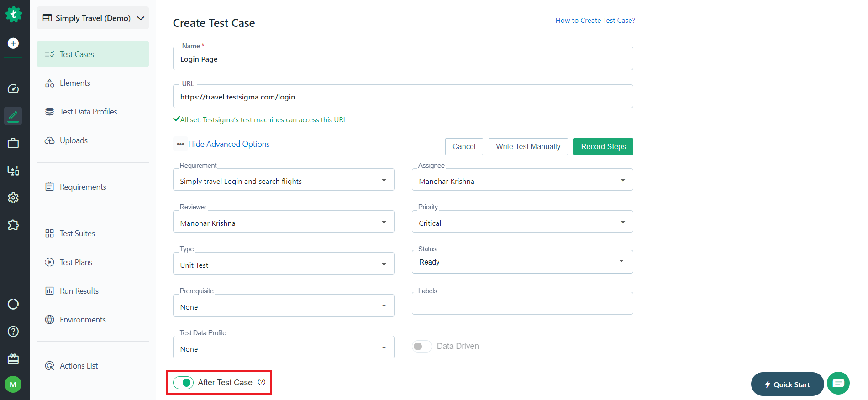This screenshot has width=868, height=400.
Task: Click the Testsigma logo icon
Action: pyautogui.click(x=13, y=15)
